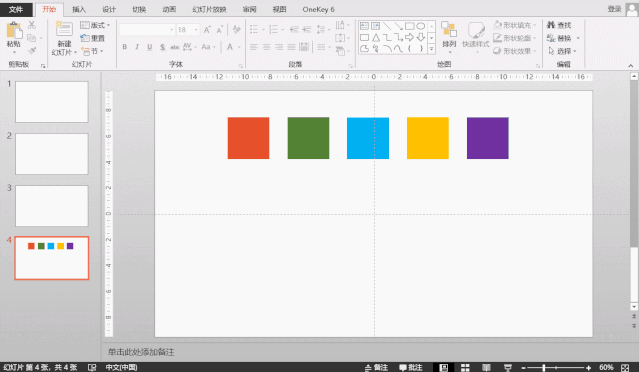This screenshot has height=372, width=639.
Task: Switch to slide sorter view icon
Action: (465, 367)
